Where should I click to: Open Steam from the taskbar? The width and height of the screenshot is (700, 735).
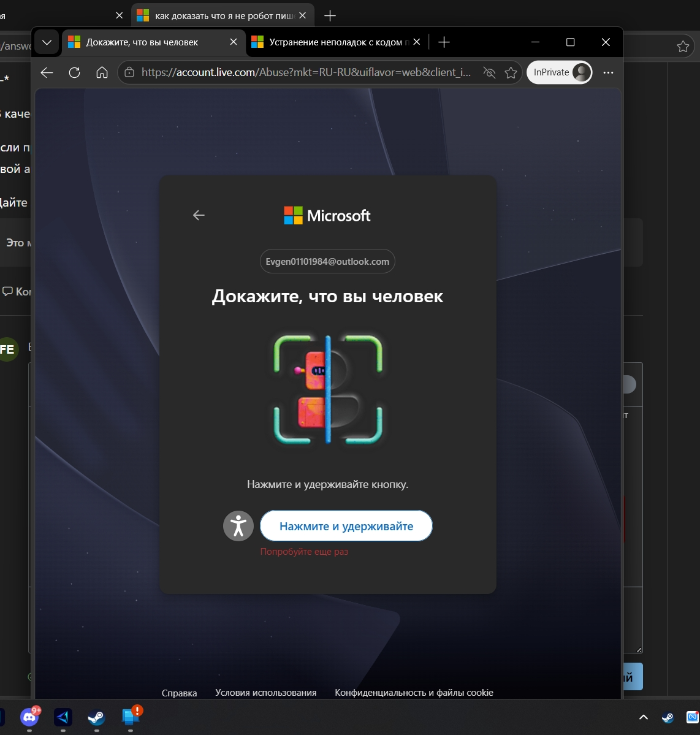[97, 717]
